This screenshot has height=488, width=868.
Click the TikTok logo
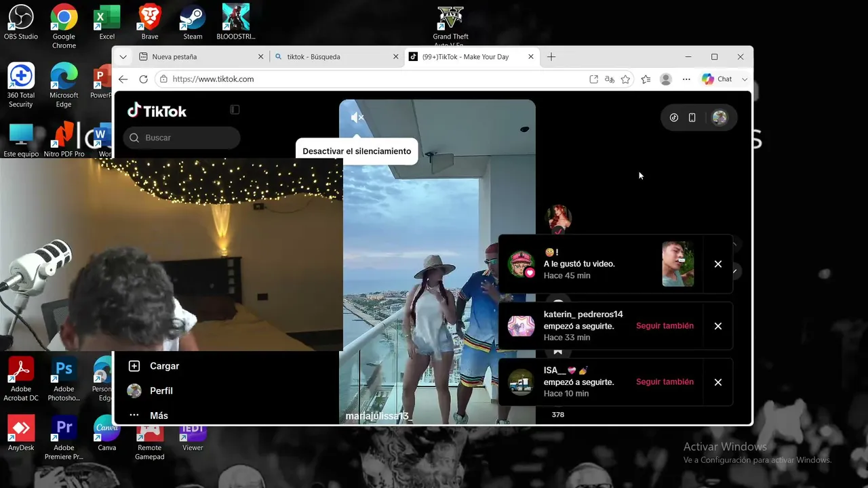coord(157,110)
